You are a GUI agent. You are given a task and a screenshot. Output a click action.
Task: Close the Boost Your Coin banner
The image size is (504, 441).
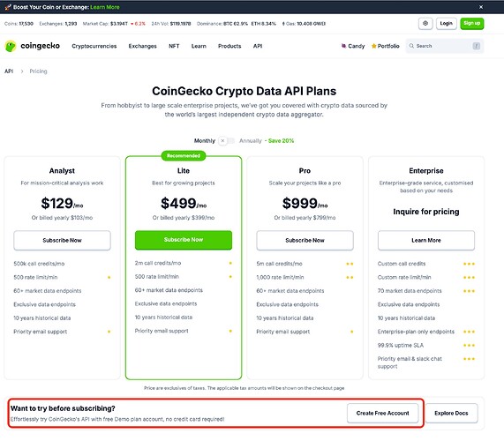click(x=481, y=7)
